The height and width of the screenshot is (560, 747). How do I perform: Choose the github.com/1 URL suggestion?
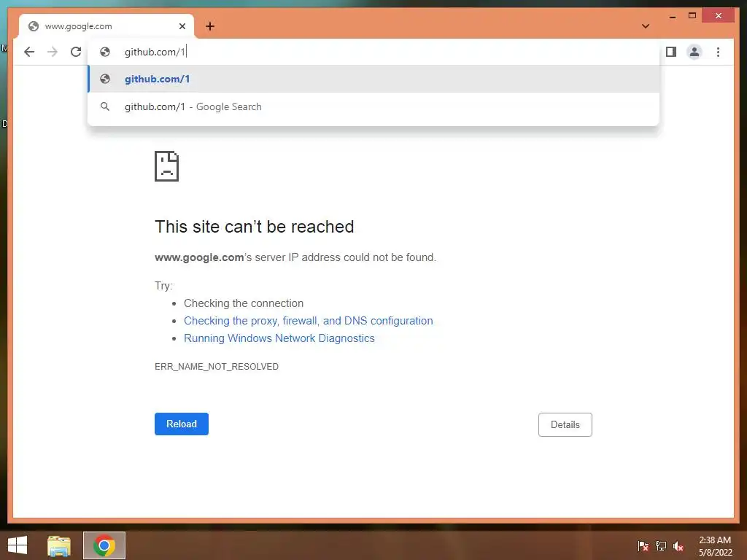click(x=373, y=79)
